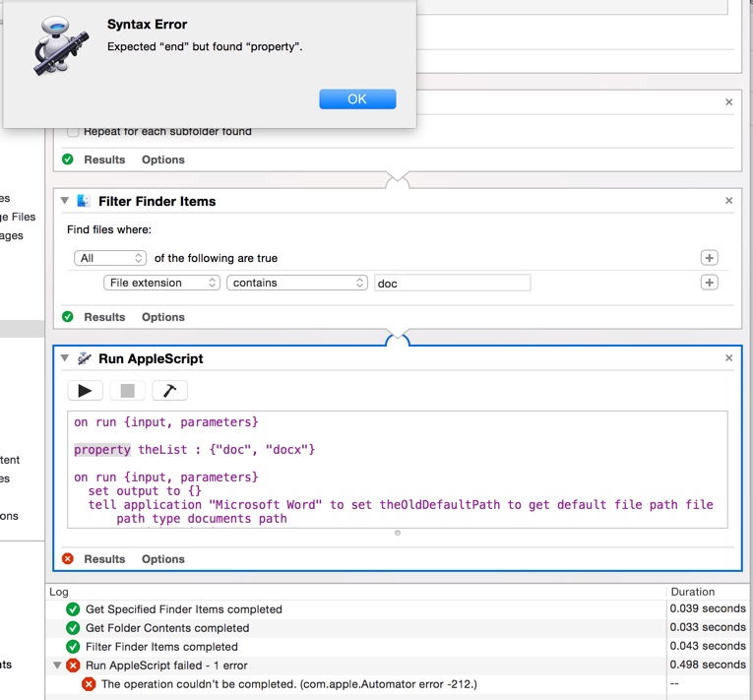Open Options for the Filter Finder Items action
This screenshot has width=753, height=700.
(162, 317)
